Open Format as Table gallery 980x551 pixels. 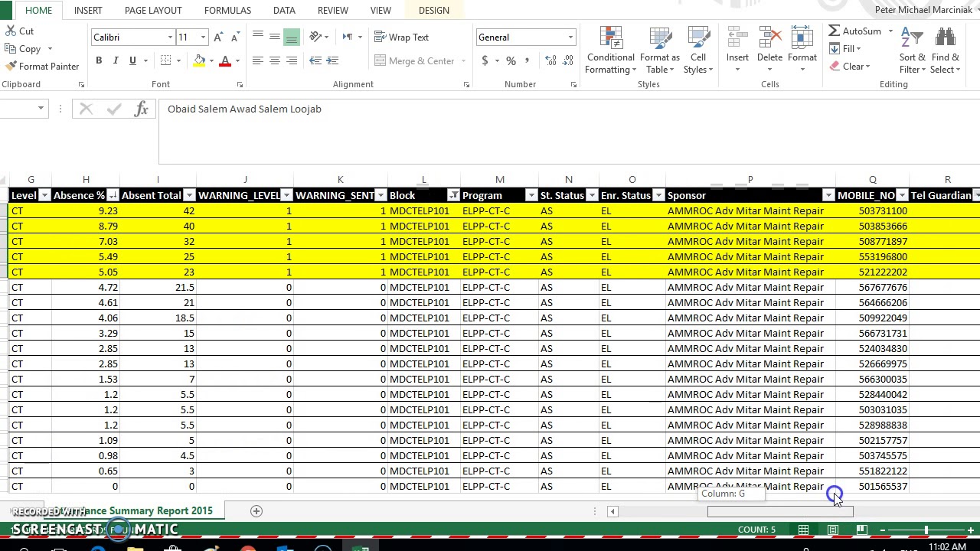point(659,51)
